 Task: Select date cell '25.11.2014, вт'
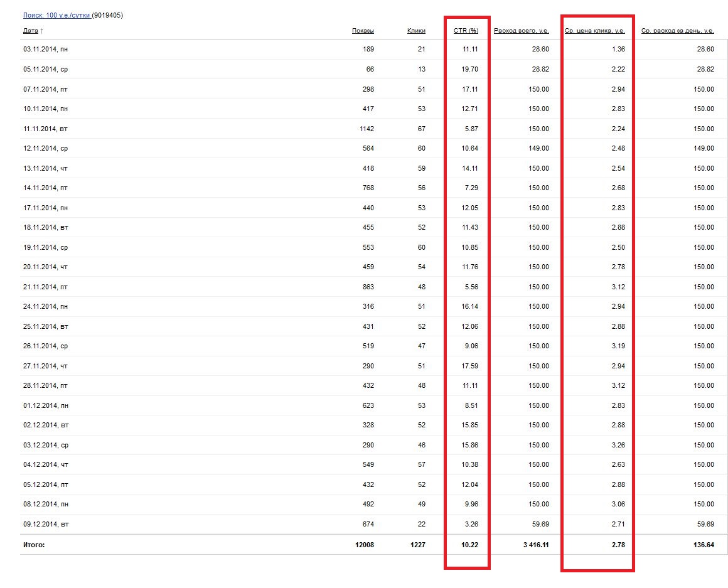click(45, 326)
